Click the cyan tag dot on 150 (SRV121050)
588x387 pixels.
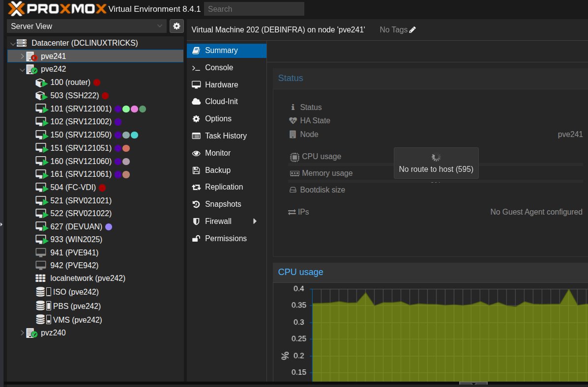point(134,135)
